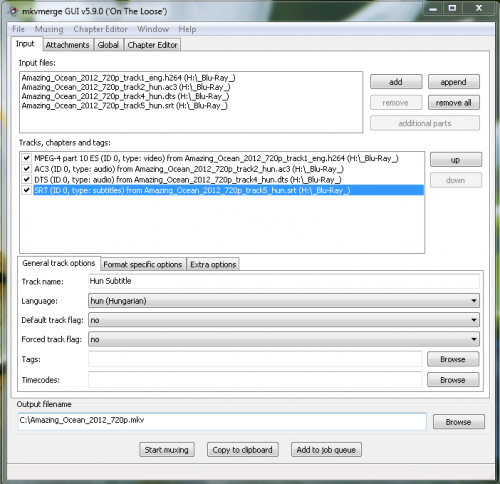This screenshot has height=484, width=500.
Task: Click the remove button
Action: point(396,103)
